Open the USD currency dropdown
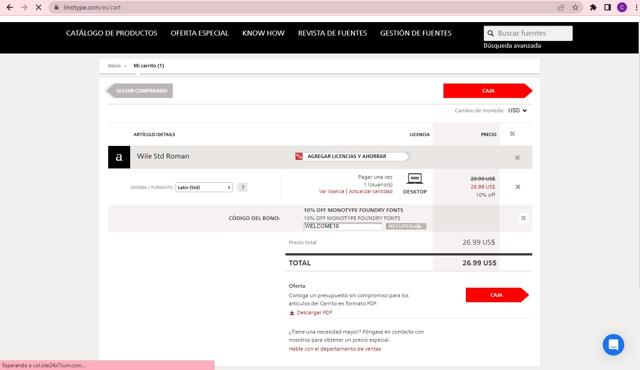Viewport: 640px width, 370px height. click(x=517, y=111)
